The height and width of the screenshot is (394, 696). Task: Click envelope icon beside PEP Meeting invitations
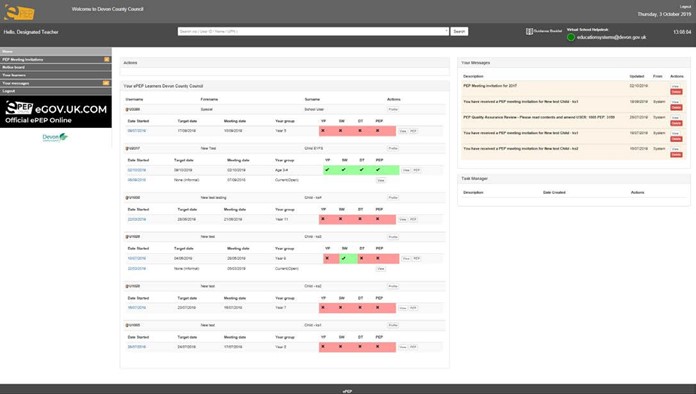107,59
